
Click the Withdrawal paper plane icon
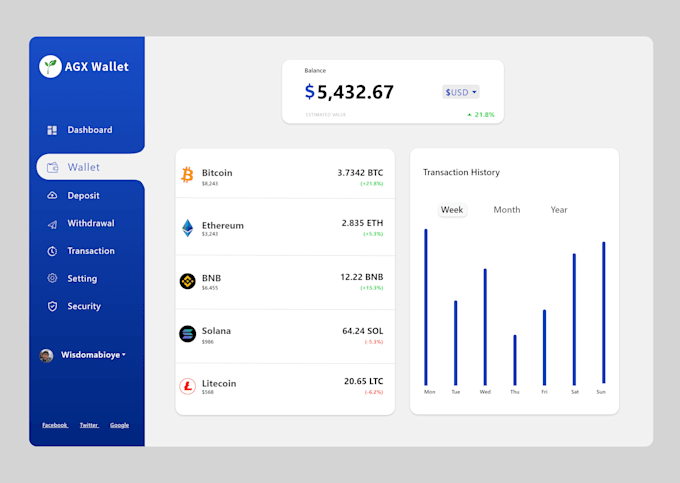pyautogui.click(x=52, y=224)
